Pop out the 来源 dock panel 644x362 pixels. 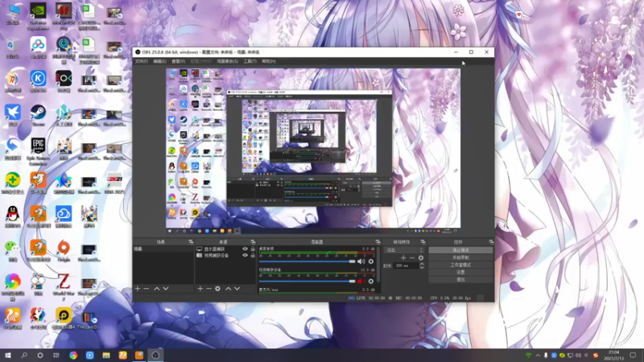(x=253, y=242)
